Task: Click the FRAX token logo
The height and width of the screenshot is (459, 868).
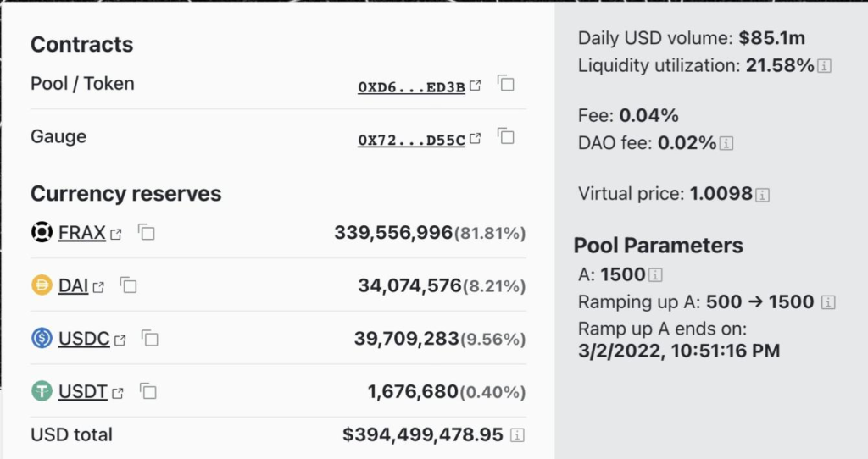Action: click(x=42, y=232)
